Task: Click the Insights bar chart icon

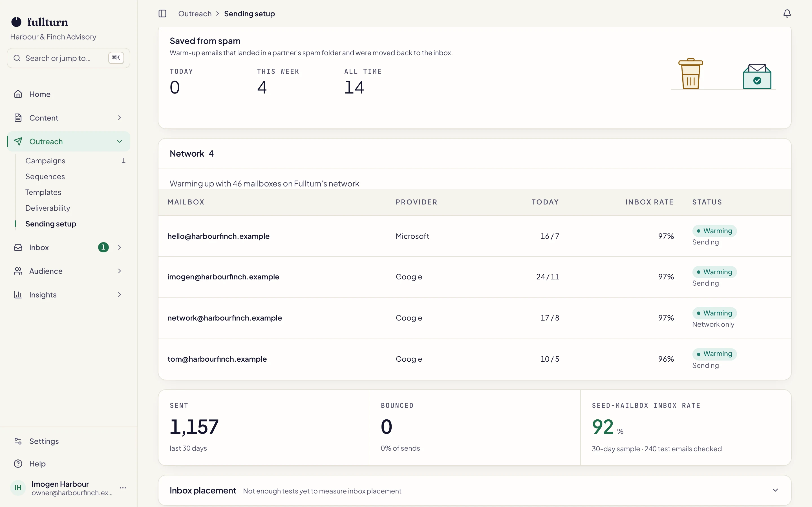Action: [18, 295]
